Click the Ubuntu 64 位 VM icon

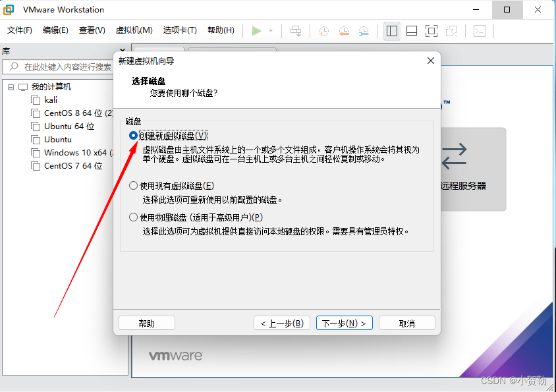coord(36,126)
